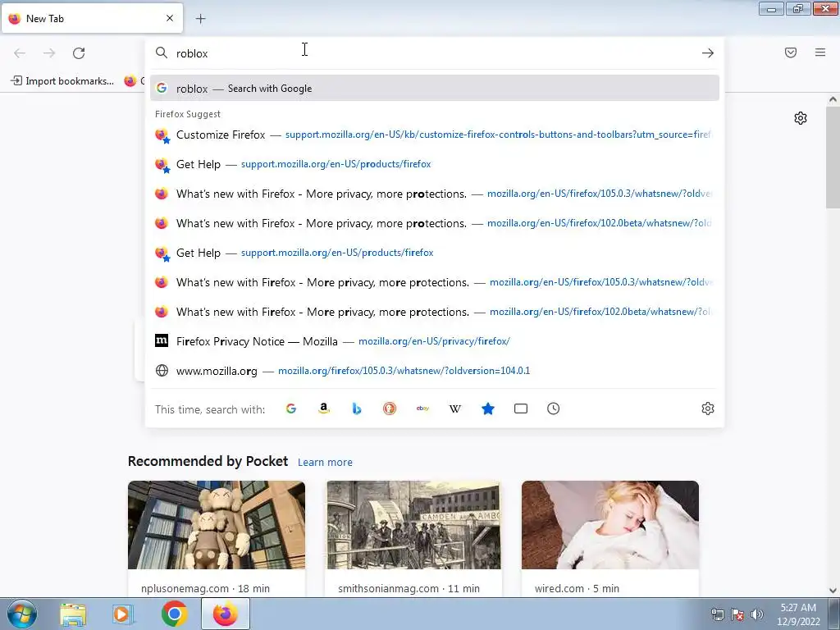Click the address bar text field
Viewport: 840px width, 630px height.
[x=434, y=53]
